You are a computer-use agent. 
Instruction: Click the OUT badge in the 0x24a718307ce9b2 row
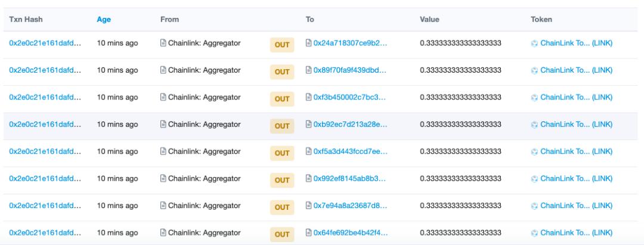click(282, 45)
